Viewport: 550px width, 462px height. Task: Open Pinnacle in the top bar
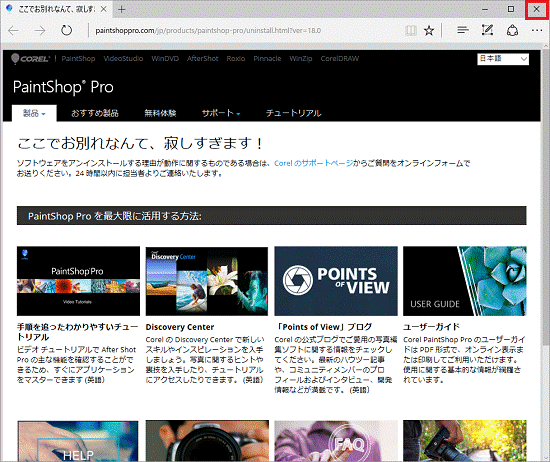click(x=267, y=59)
